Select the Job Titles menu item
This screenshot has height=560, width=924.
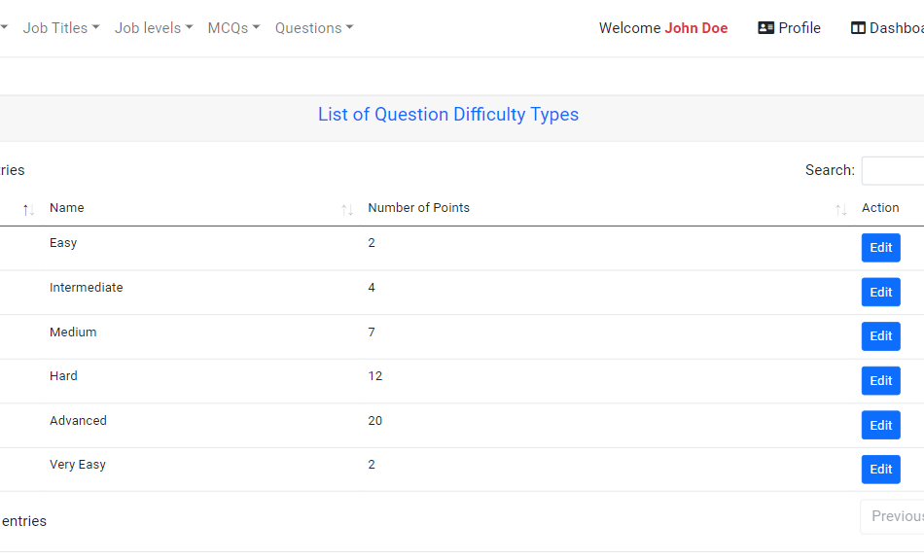point(60,27)
